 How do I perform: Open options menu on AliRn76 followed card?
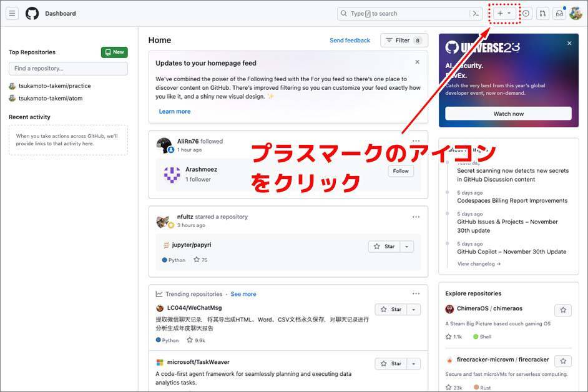click(416, 141)
